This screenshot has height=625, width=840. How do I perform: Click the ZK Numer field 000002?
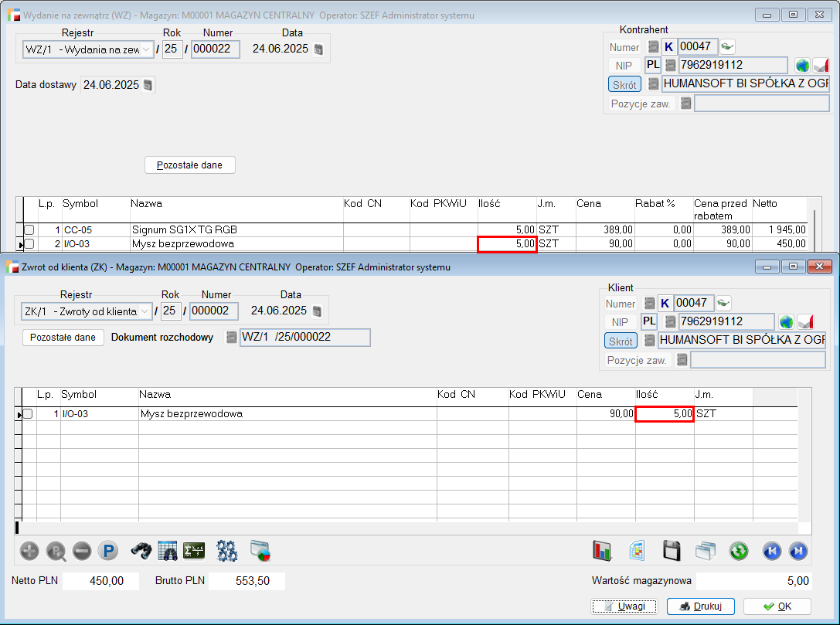click(x=214, y=311)
